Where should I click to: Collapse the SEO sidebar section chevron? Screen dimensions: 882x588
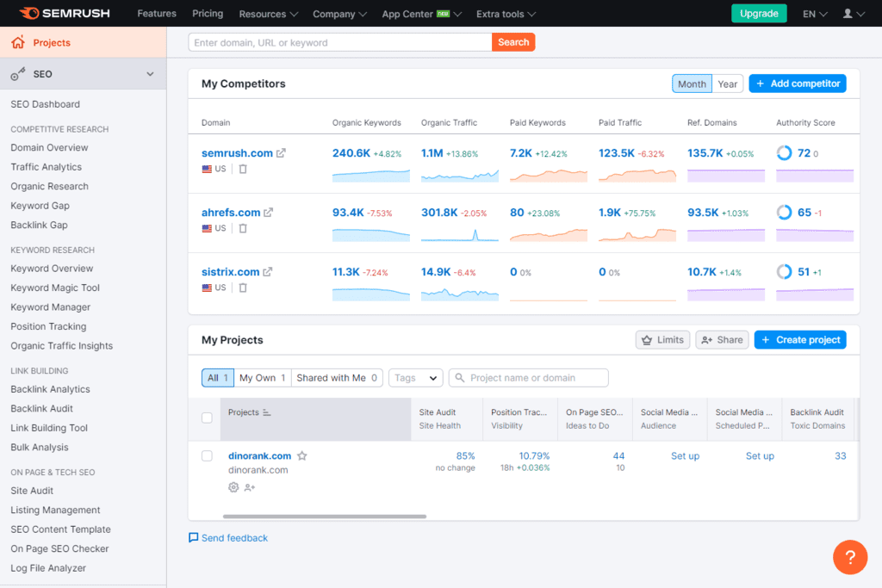(150, 74)
